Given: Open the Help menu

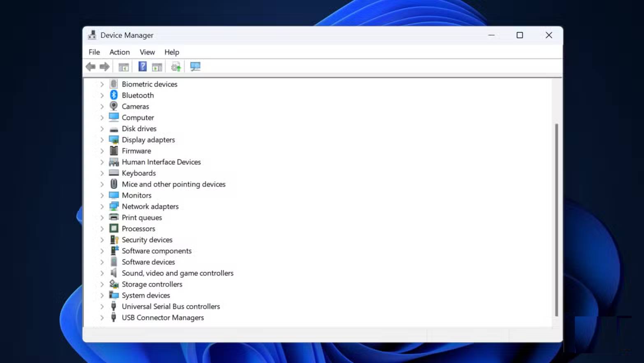Looking at the screenshot, I should (172, 52).
